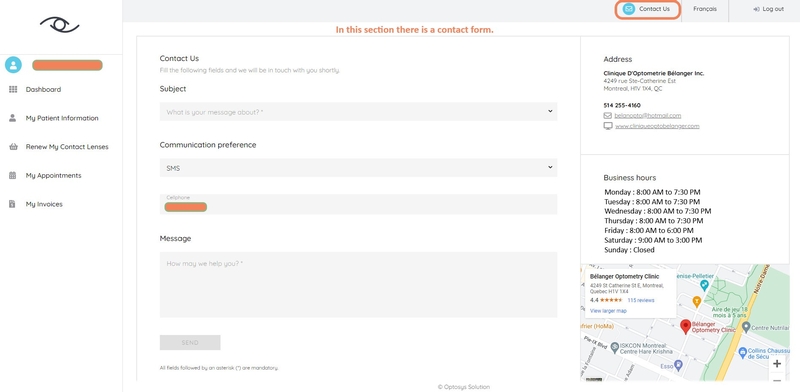The image size is (800, 392).
Task: Switch language to Français
Action: pos(705,9)
